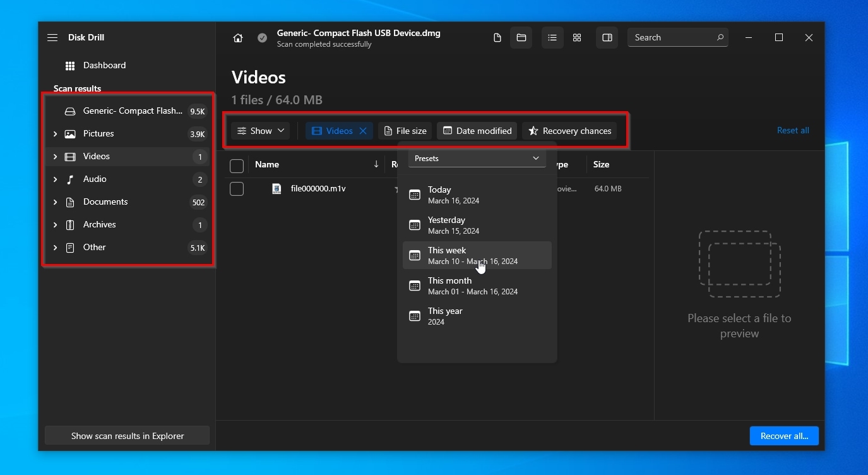Choose the This week preset
Image resolution: width=868 pixels, height=475 pixels.
click(477, 255)
